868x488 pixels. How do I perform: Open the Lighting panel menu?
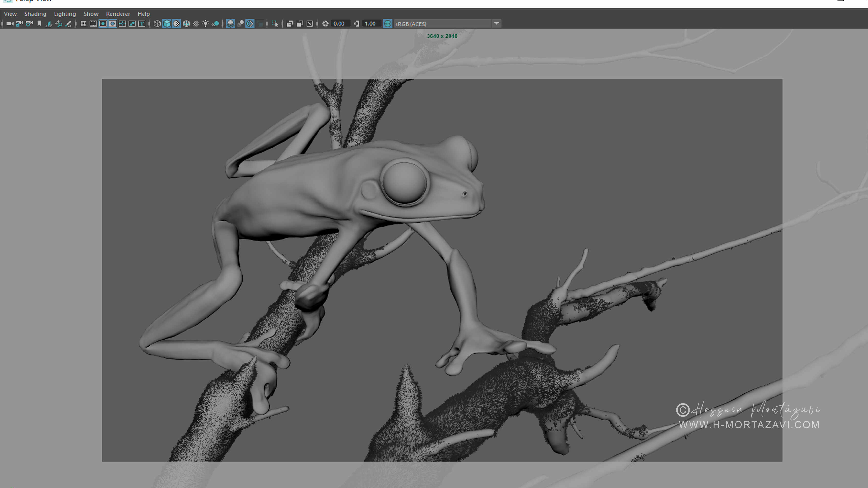coord(65,14)
